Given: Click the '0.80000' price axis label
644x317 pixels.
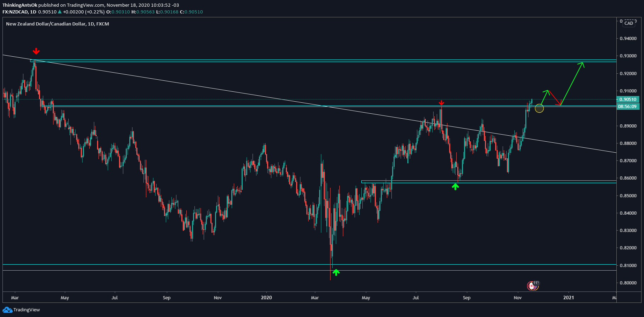Looking at the screenshot, I should tap(628, 283).
